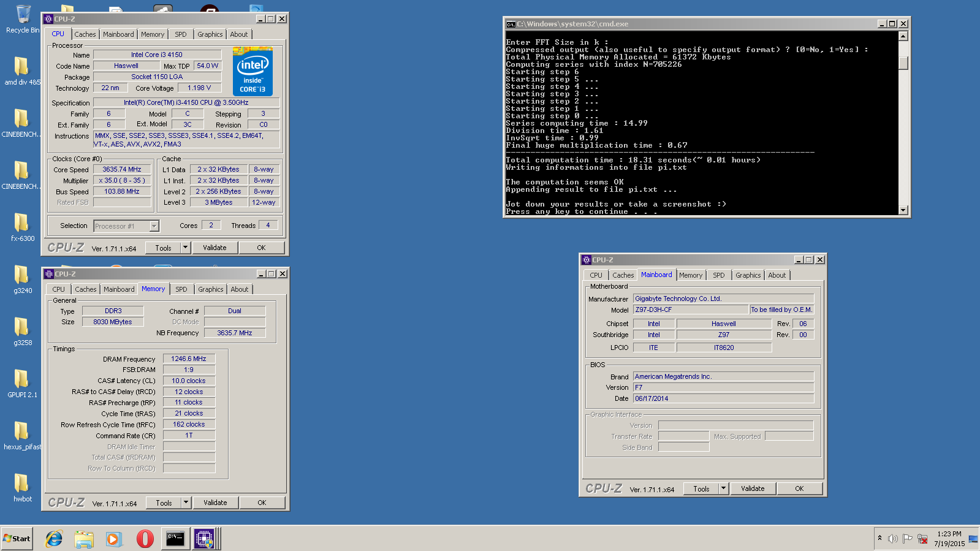980x551 pixels.
Task: Click OK in CPU tab window
Action: point(262,248)
